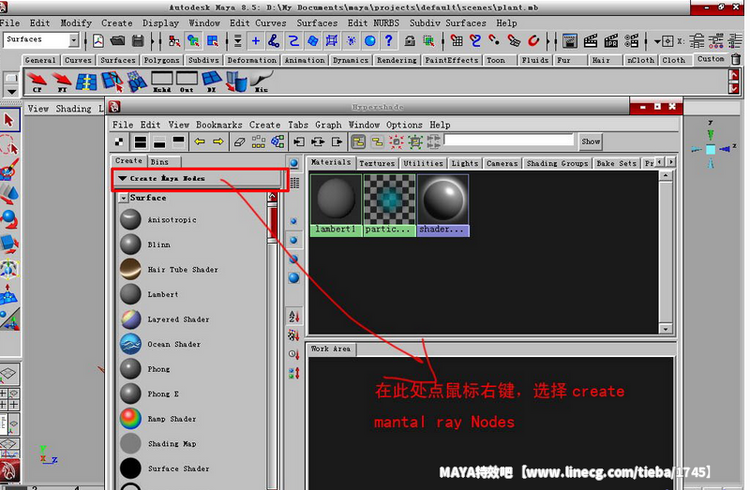Viewport: 750px width, 490px height.
Task: Click the Hypershade previous graph arrow
Action: (x=199, y=142)
